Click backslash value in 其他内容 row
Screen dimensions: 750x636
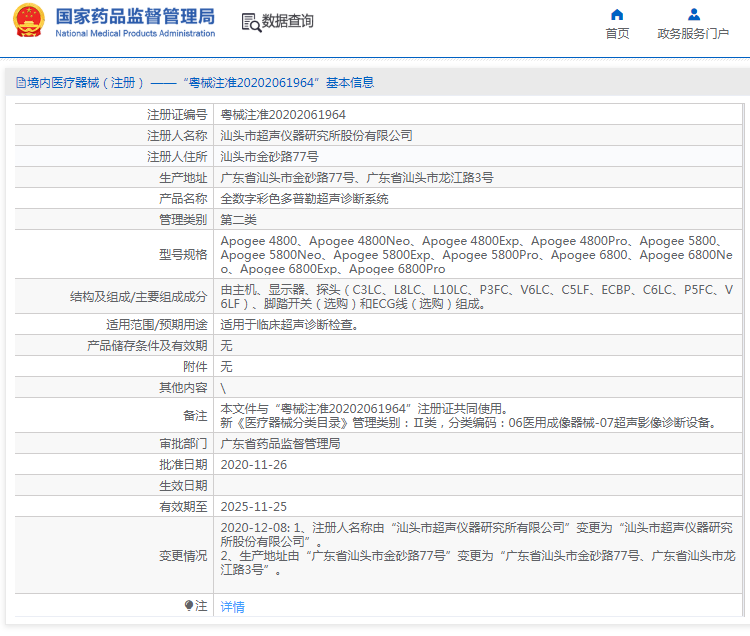[x=223, y=388]
